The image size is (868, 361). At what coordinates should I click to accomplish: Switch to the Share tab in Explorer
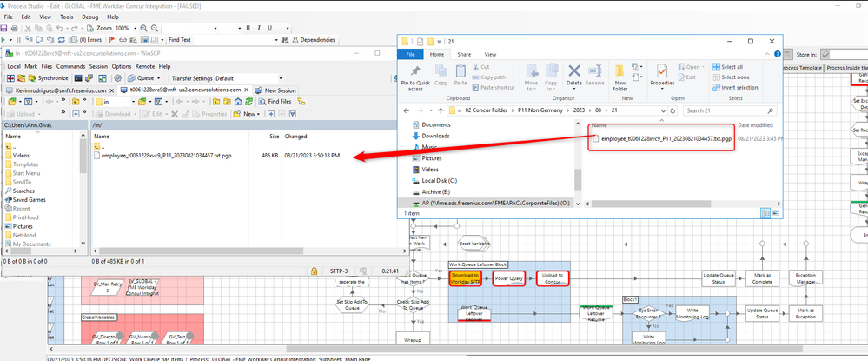coord(464,54)
